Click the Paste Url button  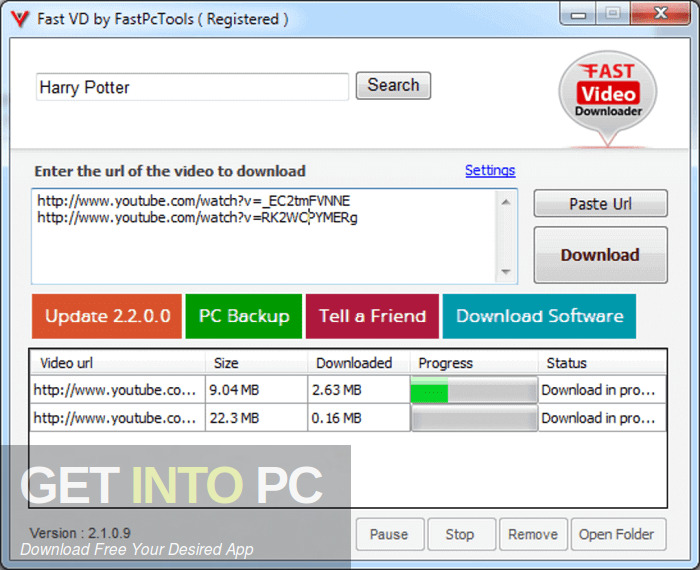click(x=600, y=204)
